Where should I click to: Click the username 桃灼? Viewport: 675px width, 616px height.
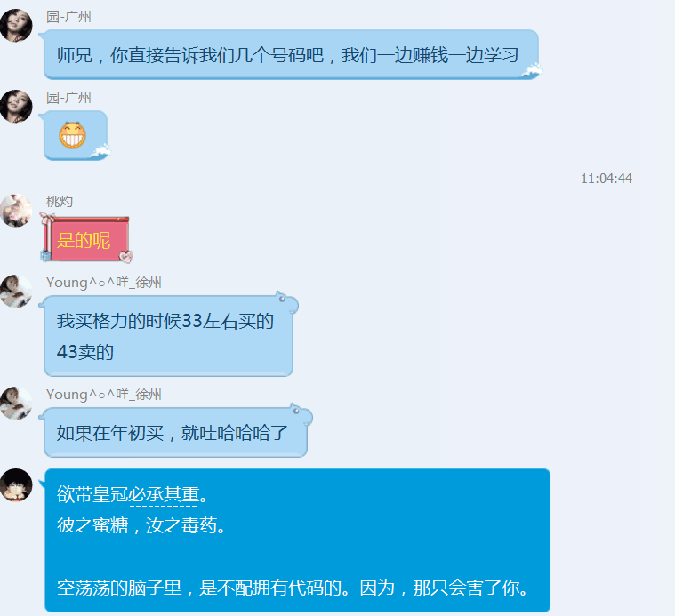point(60,201)
